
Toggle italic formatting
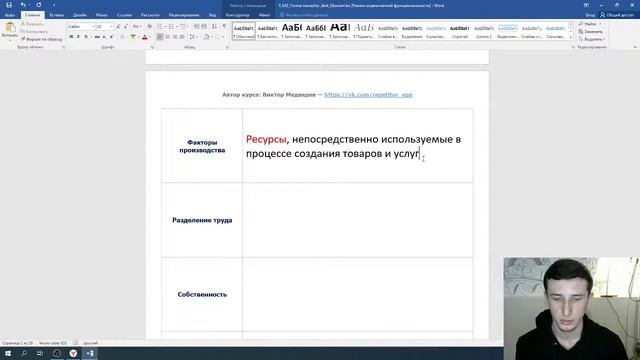[78, 37]
